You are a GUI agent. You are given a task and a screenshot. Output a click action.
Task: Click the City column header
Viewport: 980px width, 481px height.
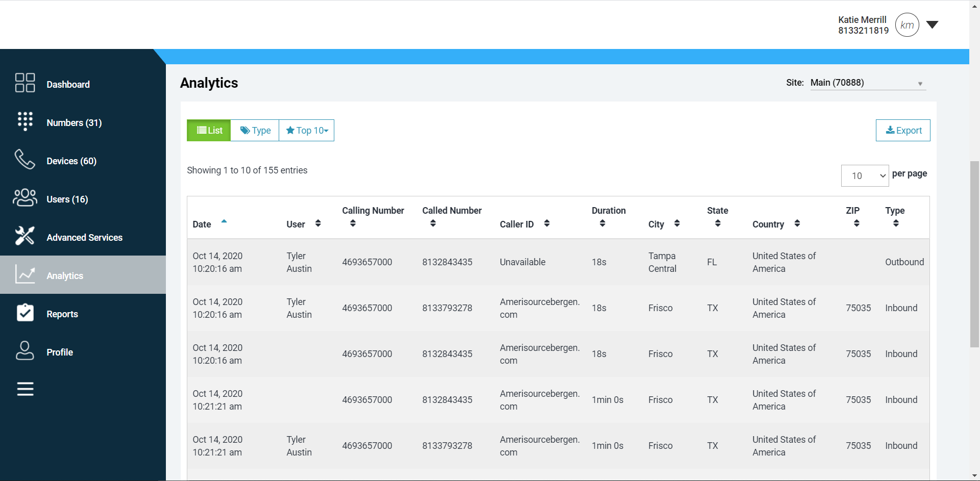click(656, 224)
